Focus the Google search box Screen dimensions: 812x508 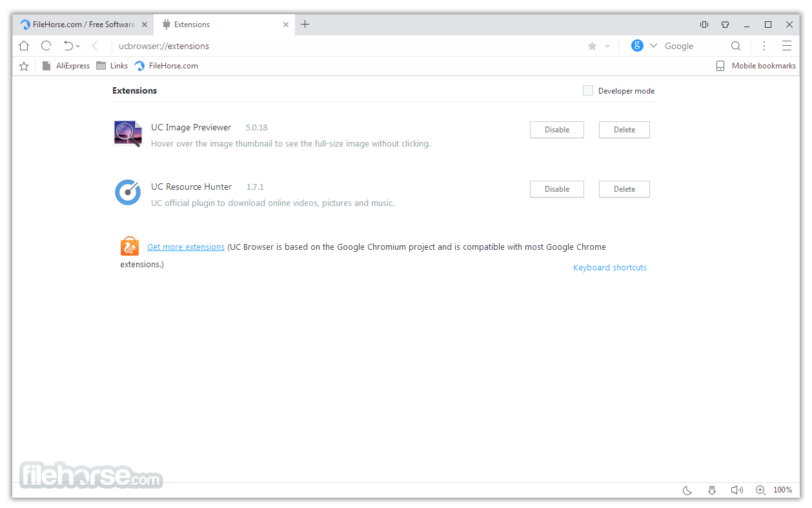(694, 46)
